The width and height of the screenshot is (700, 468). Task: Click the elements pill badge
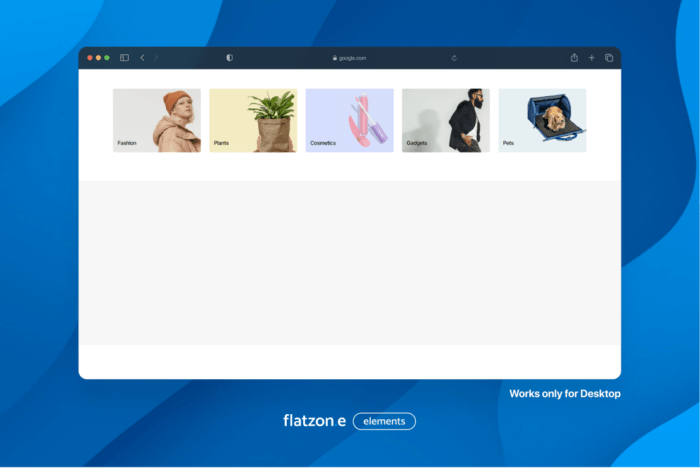point(384,421)
